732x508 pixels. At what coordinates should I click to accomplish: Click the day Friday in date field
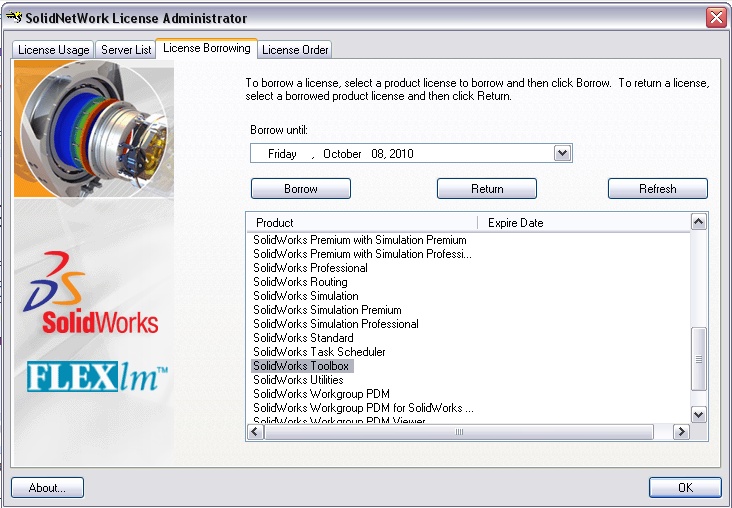coord(282,154)
